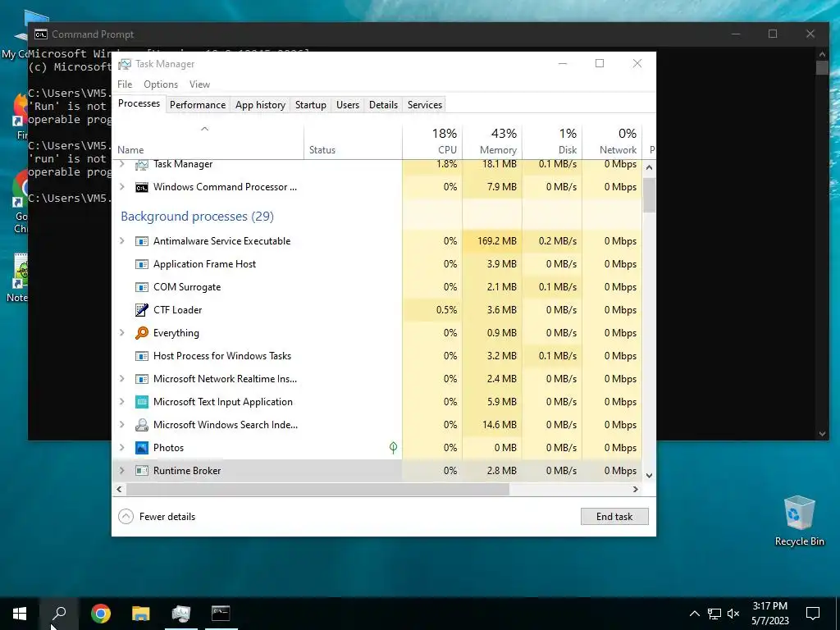This screenshot has height=630, width=840.
Task: Open taskbar Search magnifier
Action: [59, 614]
